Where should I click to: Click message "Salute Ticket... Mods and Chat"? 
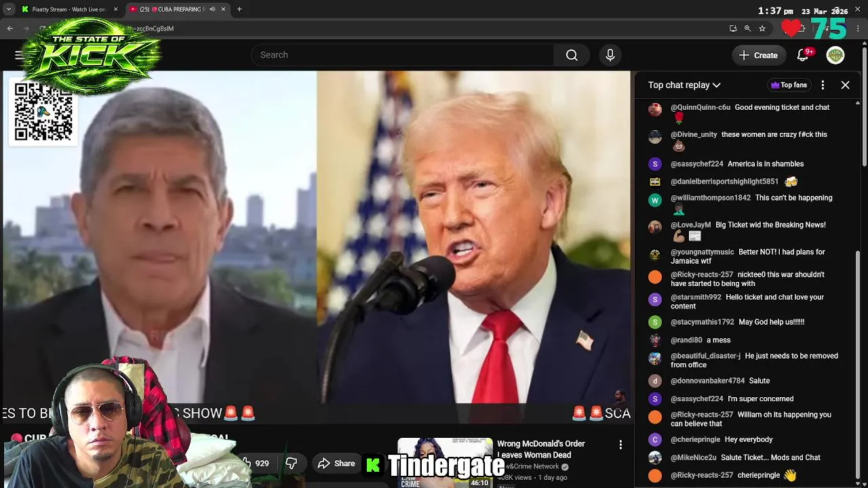pos(770,457)
